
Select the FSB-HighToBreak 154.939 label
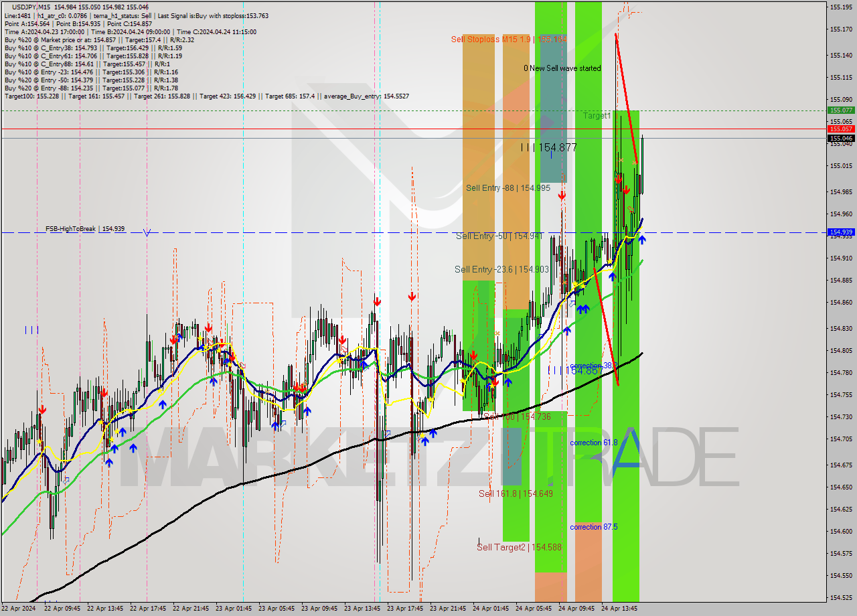click(85, 229)
